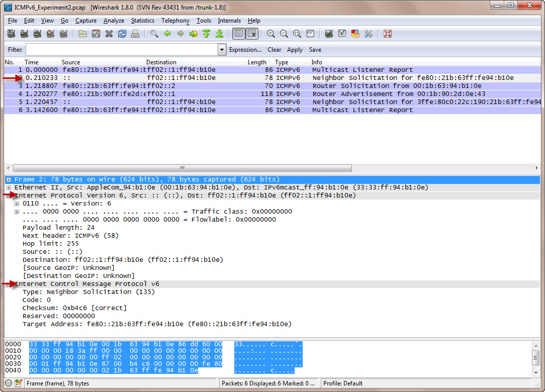545x392 pixels.
Task: Click Apply next to the filter
Action: (295, 50)
